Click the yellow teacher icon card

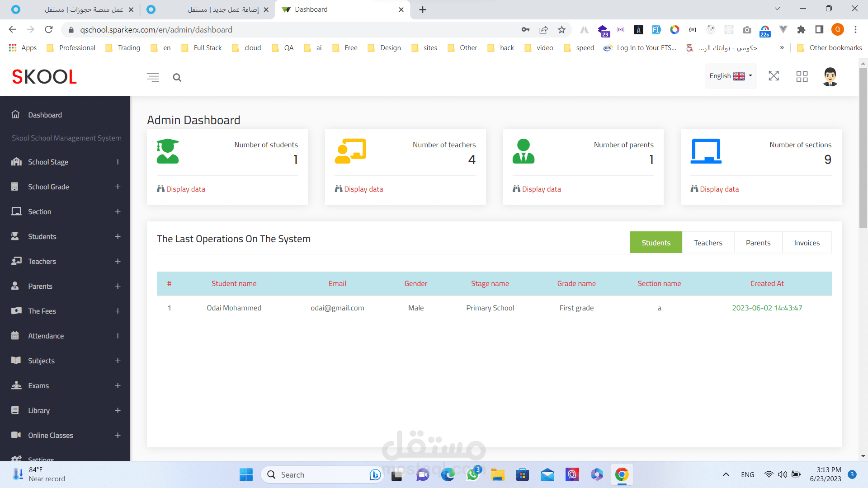(x=350, y=151)
